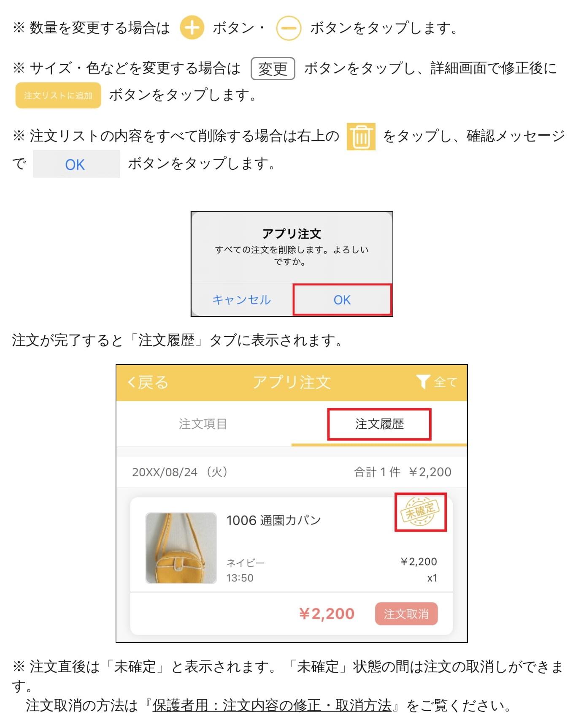Select キャンセル in the dialog

click(242, 299)
